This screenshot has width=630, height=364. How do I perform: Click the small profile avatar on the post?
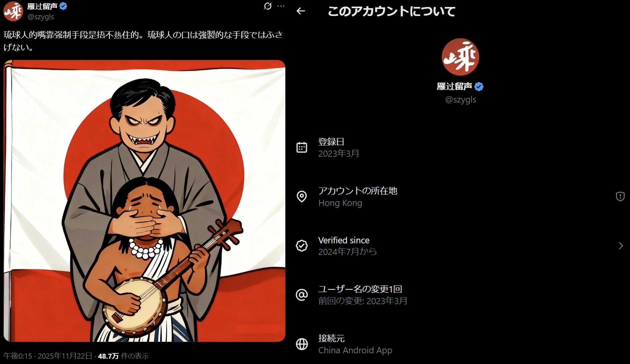(x=13, y=11)
